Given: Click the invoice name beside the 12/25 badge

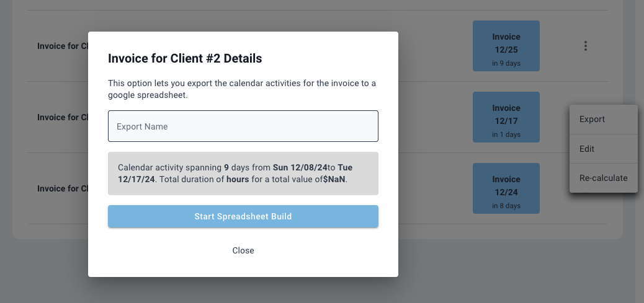Looking at the screenshot, I should click(x=62, y=46).
